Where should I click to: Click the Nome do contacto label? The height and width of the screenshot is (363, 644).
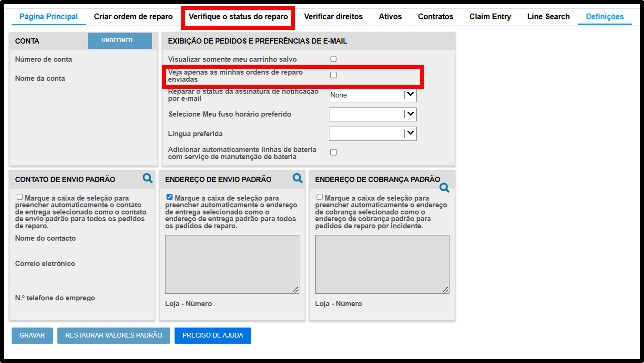(46, 238)
